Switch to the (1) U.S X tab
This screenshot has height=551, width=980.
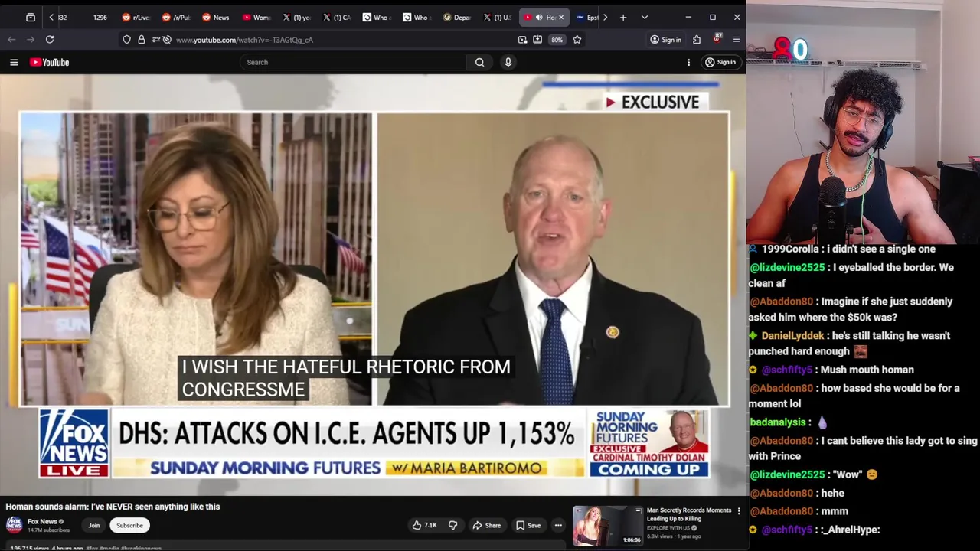click(x=496, y=17)
